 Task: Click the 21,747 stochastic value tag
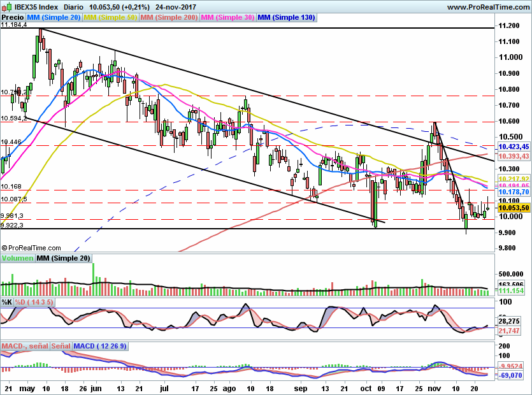point(509,331)
